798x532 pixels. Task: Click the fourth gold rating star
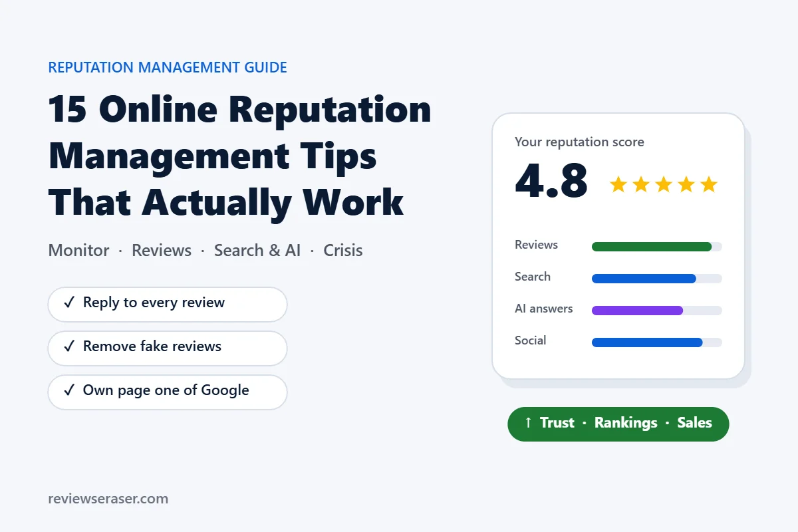pos(686,184)
